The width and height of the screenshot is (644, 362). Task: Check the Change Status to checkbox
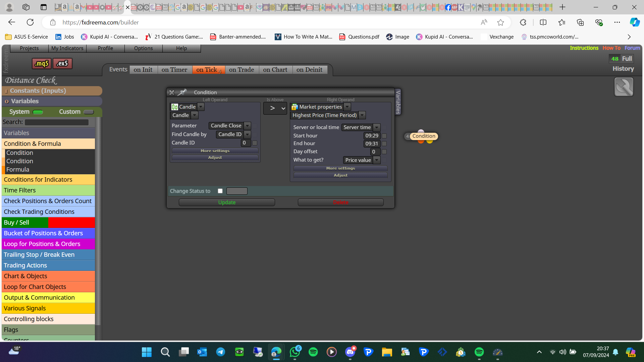click(220, 191)
